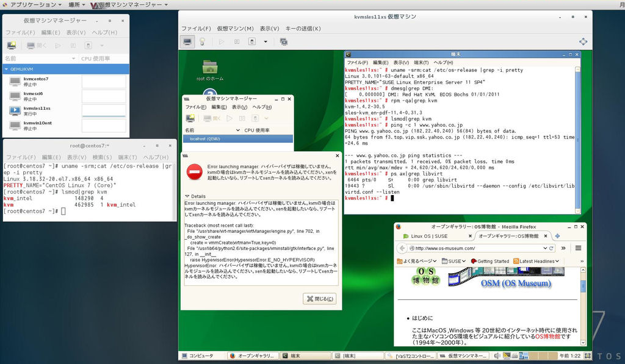Open 表示(V) menu in kvmsles11xs window
Viewport: 625px width, 364px height.
[269, 29]
